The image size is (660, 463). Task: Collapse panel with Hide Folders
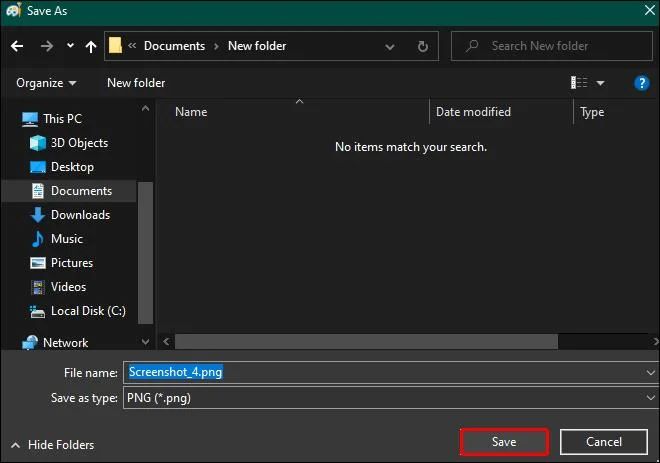(x=53, y=445)
